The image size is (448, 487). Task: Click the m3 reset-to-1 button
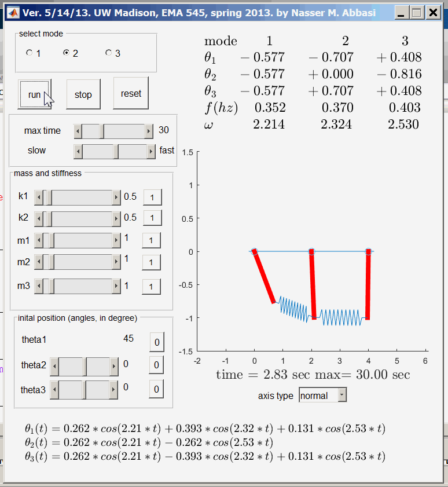(x=151, y=286)
